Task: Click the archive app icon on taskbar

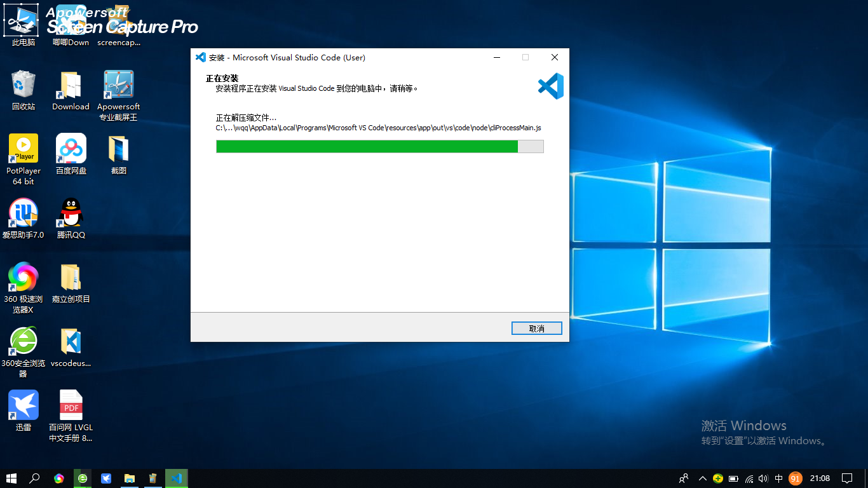Action: click(153, 478)
